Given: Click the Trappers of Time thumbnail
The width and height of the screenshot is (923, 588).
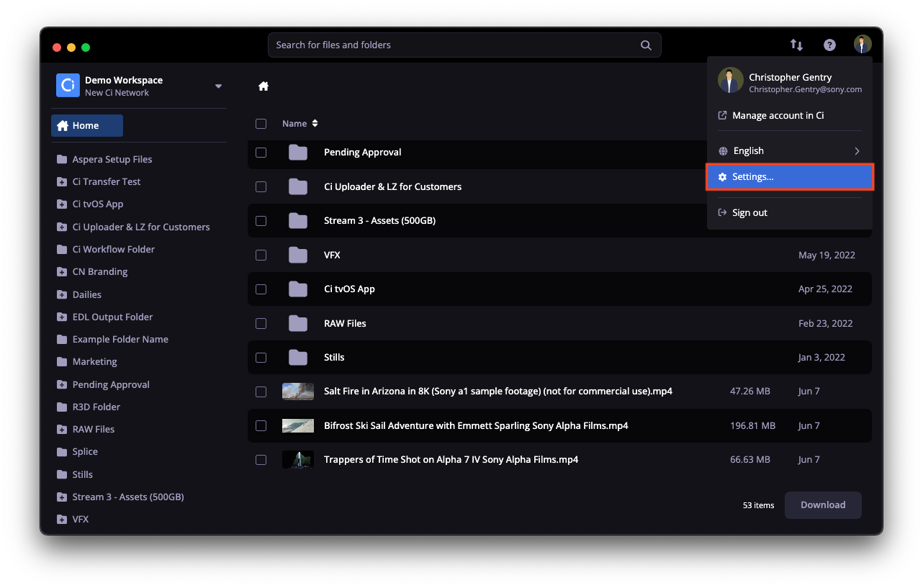Looking at the screenshot, I should (298, 459).
